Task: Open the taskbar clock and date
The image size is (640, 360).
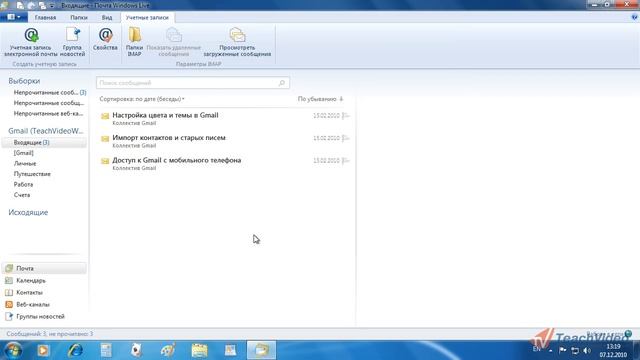Action: [613, 351]
